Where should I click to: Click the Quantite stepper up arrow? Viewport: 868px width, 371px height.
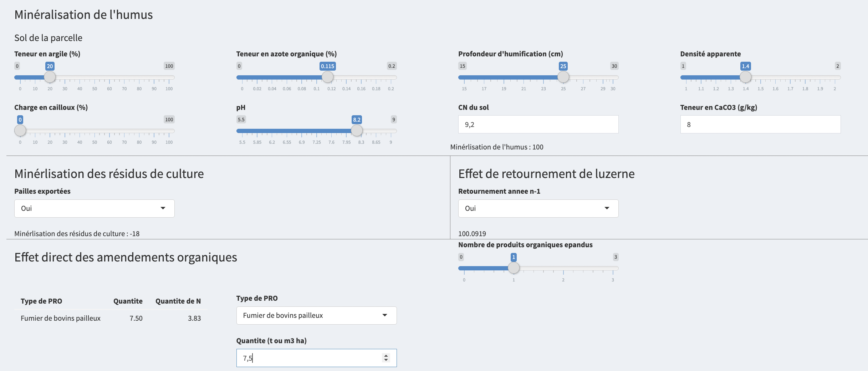[386, 355]
